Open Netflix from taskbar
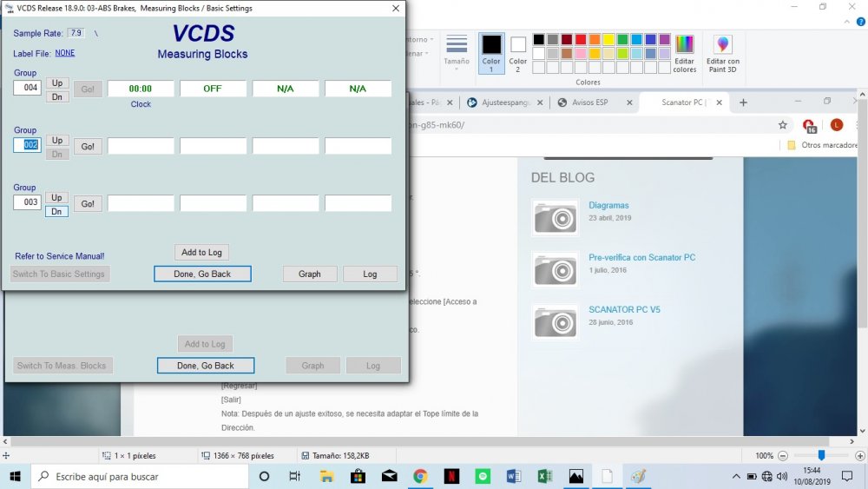 451,476
